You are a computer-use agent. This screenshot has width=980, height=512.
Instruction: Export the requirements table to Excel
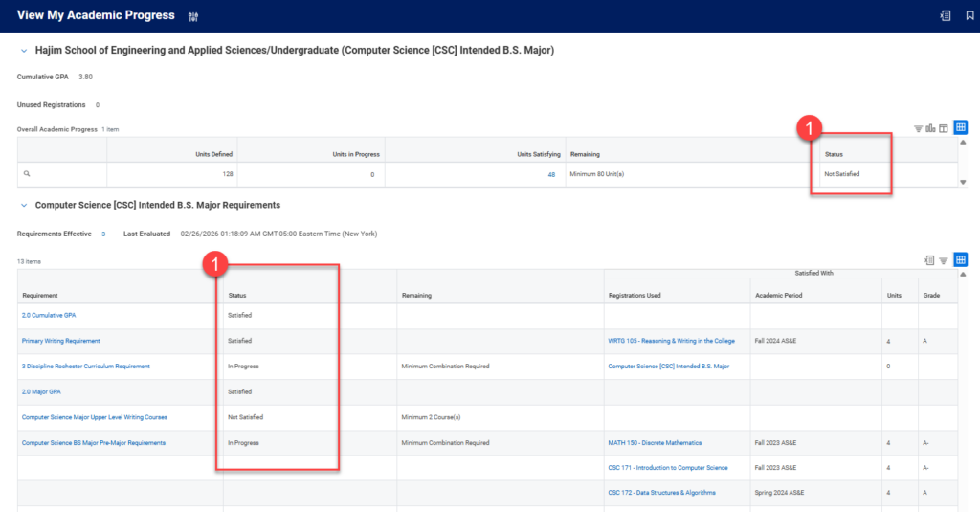[929, 260]
